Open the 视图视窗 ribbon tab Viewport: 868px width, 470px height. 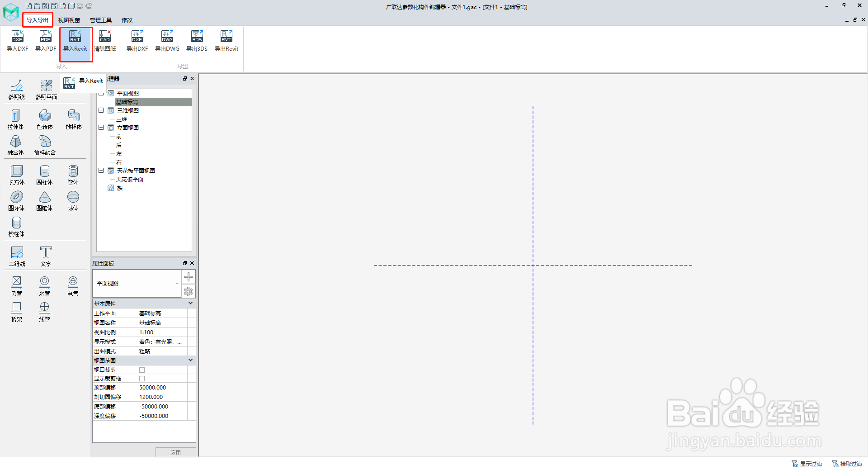click(69, 20)
